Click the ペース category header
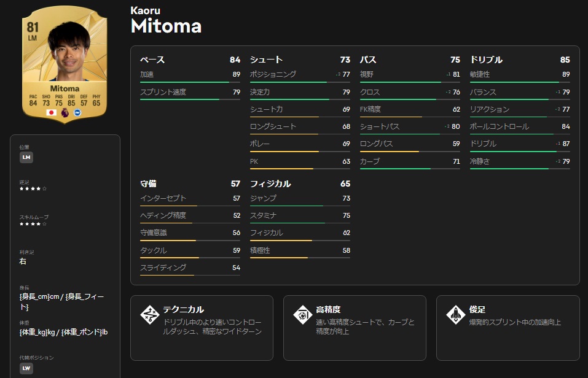 152,60
